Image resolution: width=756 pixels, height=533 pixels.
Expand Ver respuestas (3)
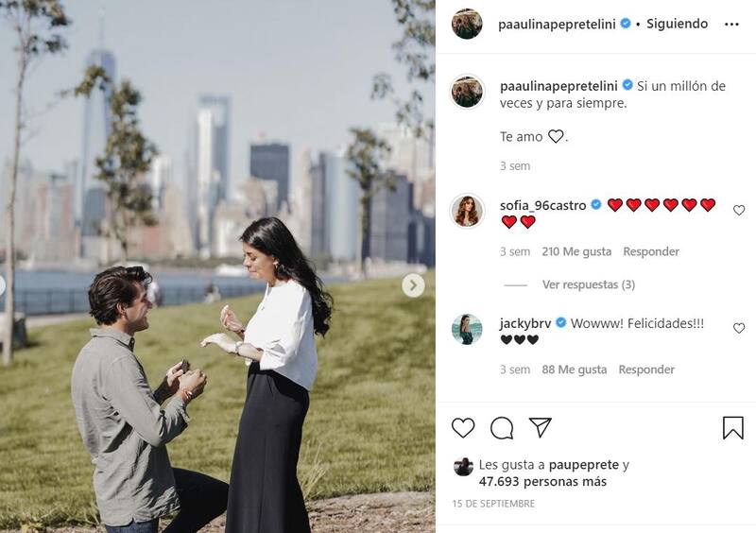(x=588, y=284)
